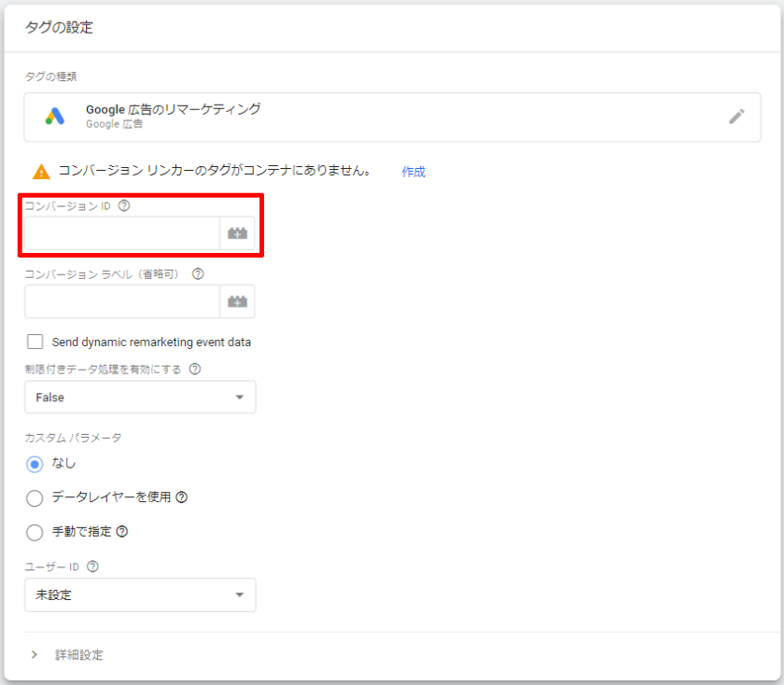Screen dimensions: 784x685
Task: Open variable picker beside コンバージョン ラベル field
Action: click(237, 301)
